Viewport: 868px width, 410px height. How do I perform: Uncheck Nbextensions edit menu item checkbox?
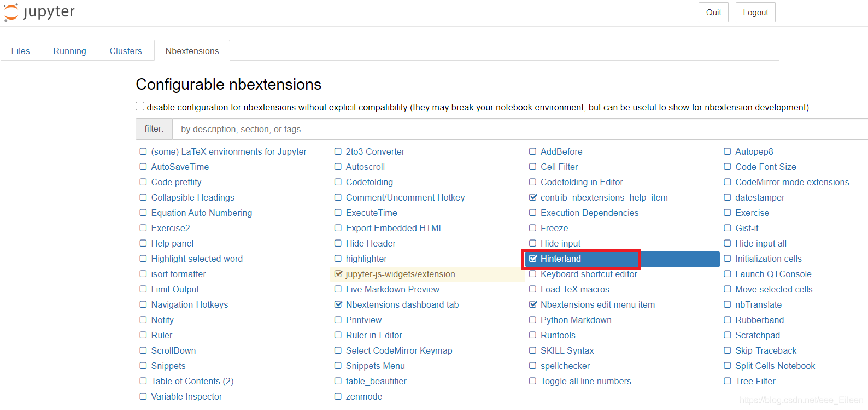pos(533,304)
